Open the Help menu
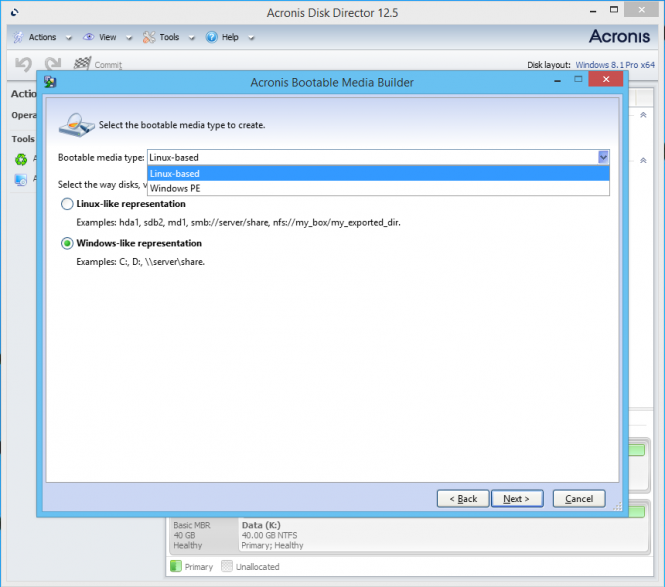Image resolution: width=665 pixels, height=587 pixels. pos(230,37)
